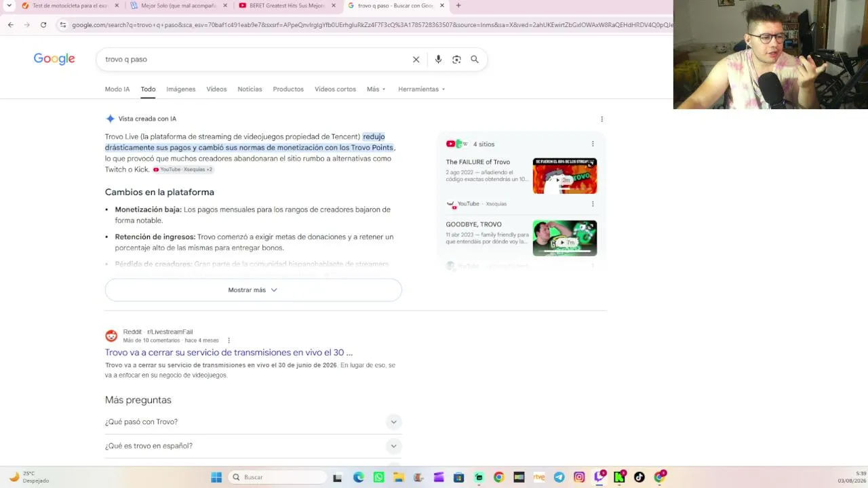Launch Microsoft Edge from the taskbar
Screen dimensions: 868x488
(359, 477)
